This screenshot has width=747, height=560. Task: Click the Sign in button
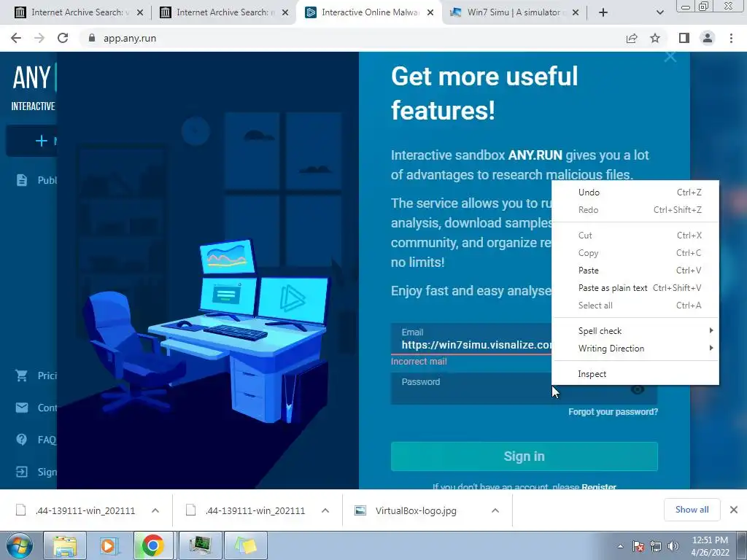524,456
